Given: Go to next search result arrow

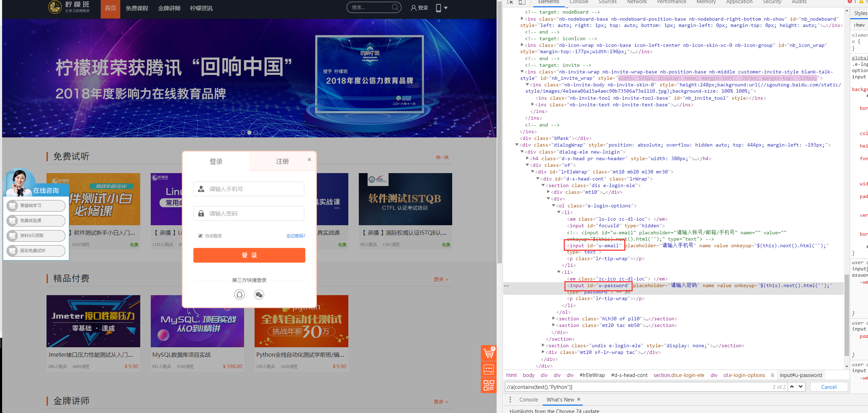Looking at the screenshot, I should (x=801, y=386).
